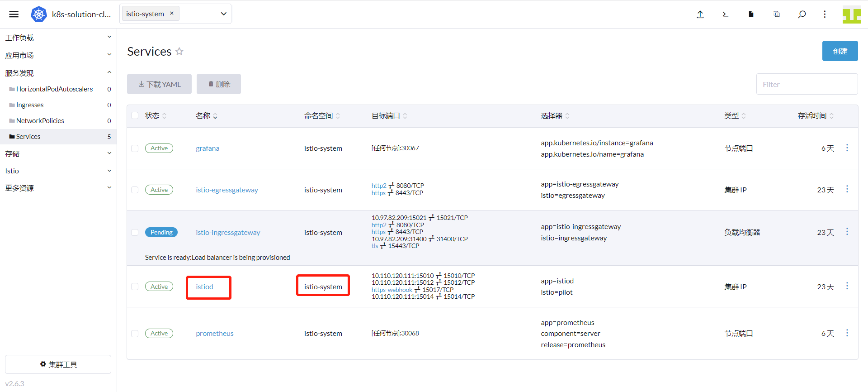Click https port link in istio-egressgateway row
The image size is (868, 392).
coord(378,193)
